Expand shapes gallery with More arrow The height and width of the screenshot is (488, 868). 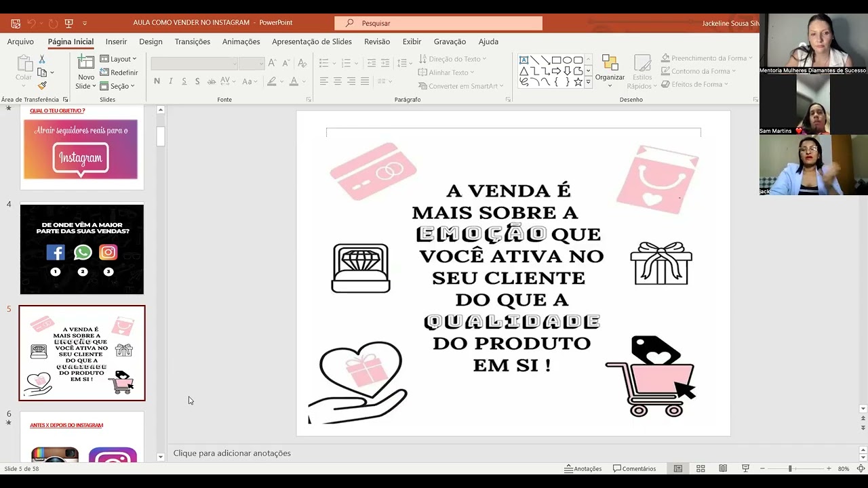(588, 82)
